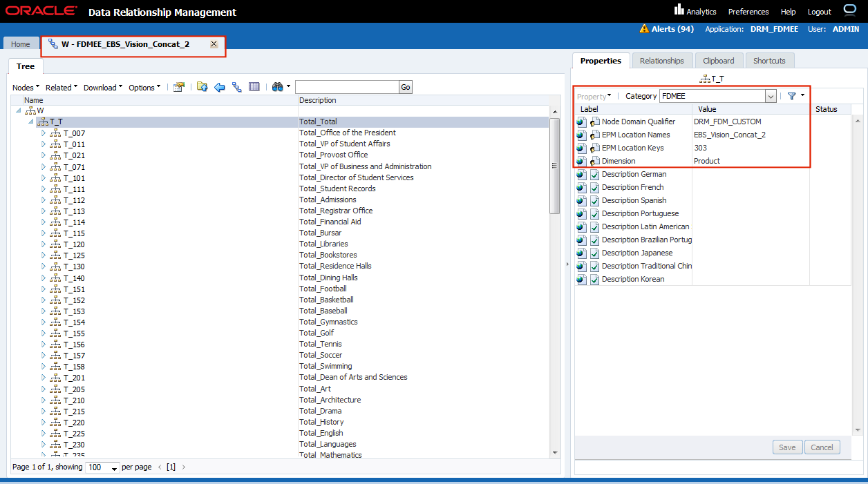Image resolution: width=868 pixels, height=484 pixels.
Task: Click the Oracle O icon beside Logout
Action: [850, 10]
